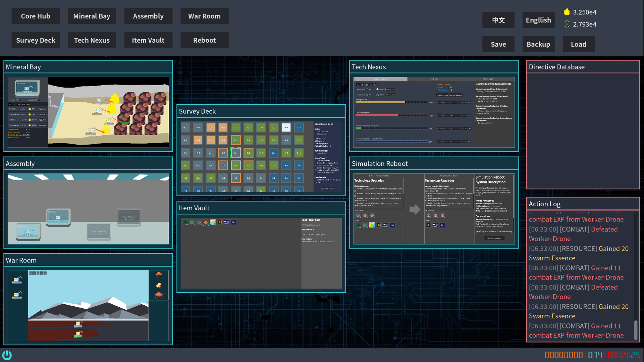Click the Swarm Essence hexagon icon top right

point(567,24)
